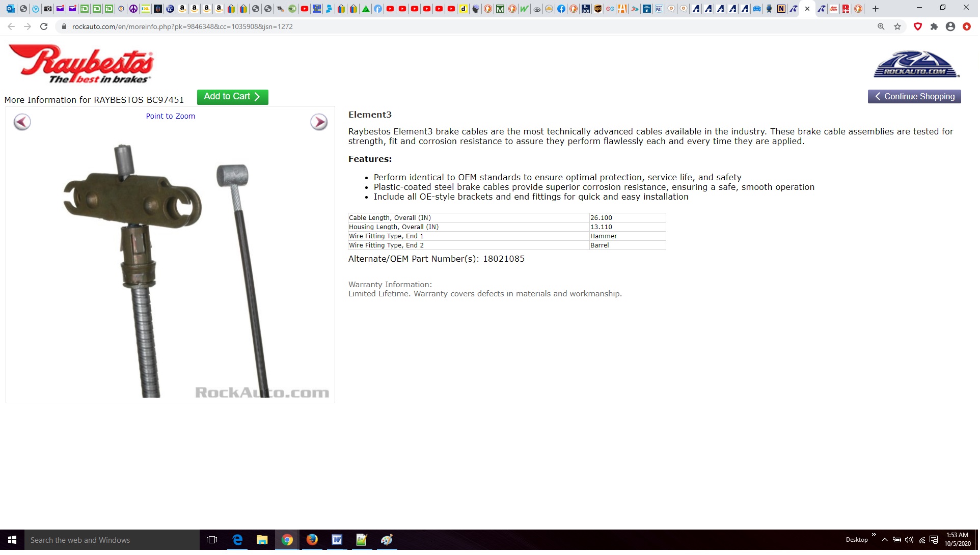Switch to the UPS tab
The height and width of the screenshot is (555, 980).
tap(598, 9)
